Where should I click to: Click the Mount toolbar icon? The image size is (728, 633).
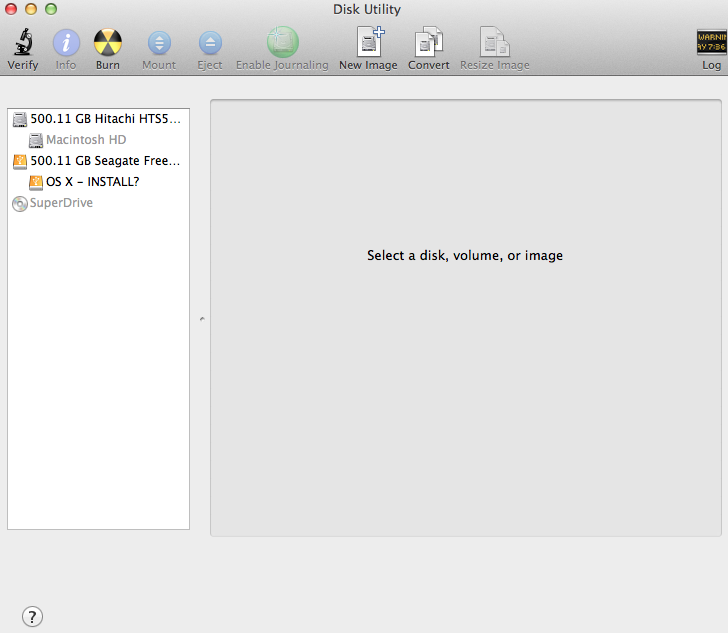(159, 43)
